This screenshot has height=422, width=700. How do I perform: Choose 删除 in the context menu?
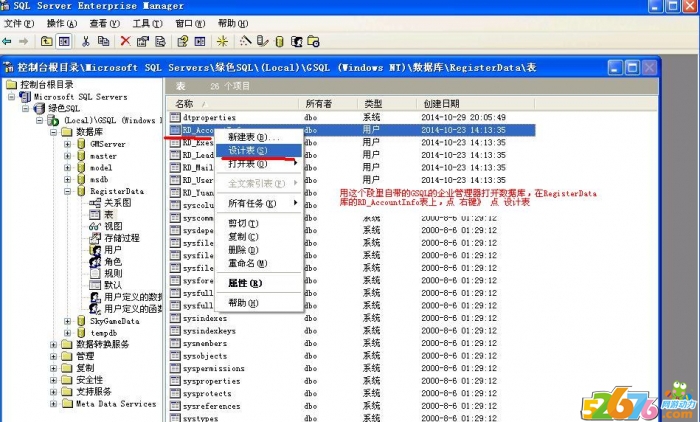point(259,250)
